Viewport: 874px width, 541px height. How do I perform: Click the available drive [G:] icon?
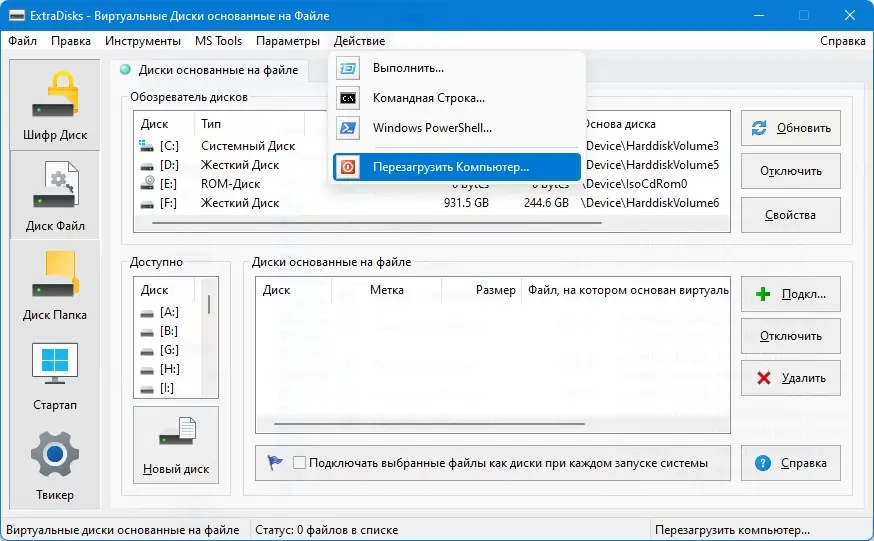point(147,351)
